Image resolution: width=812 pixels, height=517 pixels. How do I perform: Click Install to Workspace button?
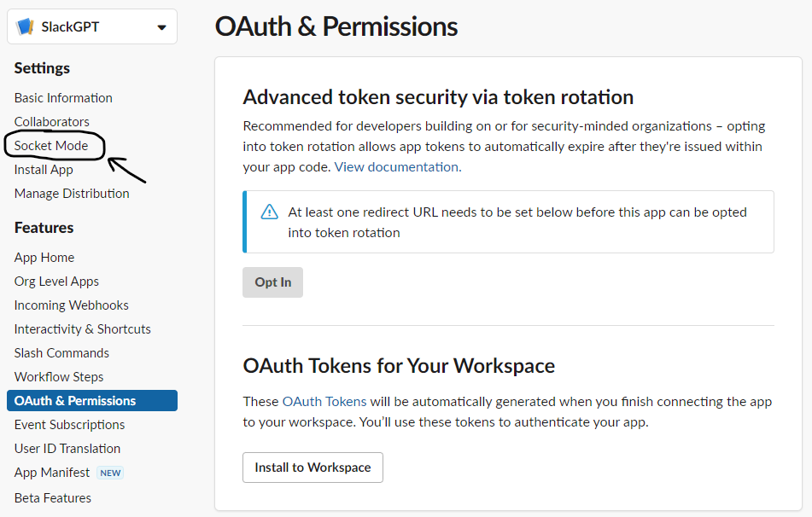313,468
